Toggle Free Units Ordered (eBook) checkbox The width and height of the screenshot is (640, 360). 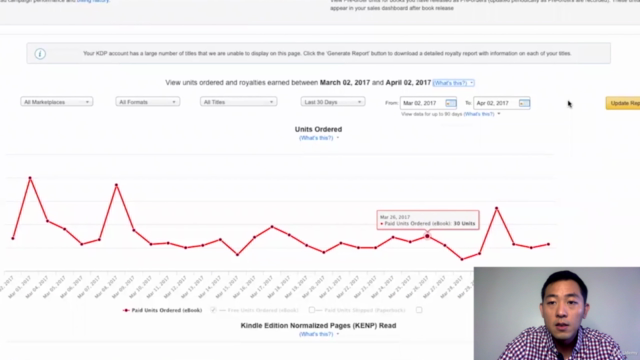(213, 310)
